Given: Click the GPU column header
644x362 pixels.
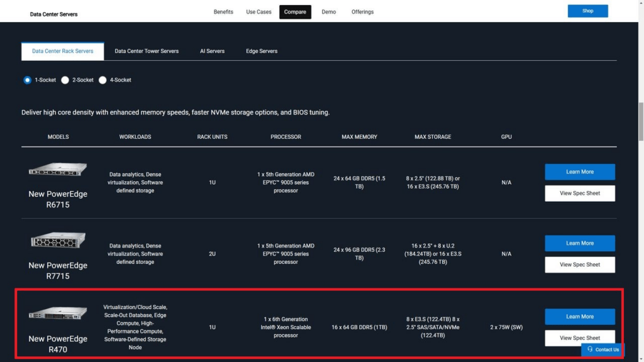Looking at the screenshot, I should coord(506,137).
